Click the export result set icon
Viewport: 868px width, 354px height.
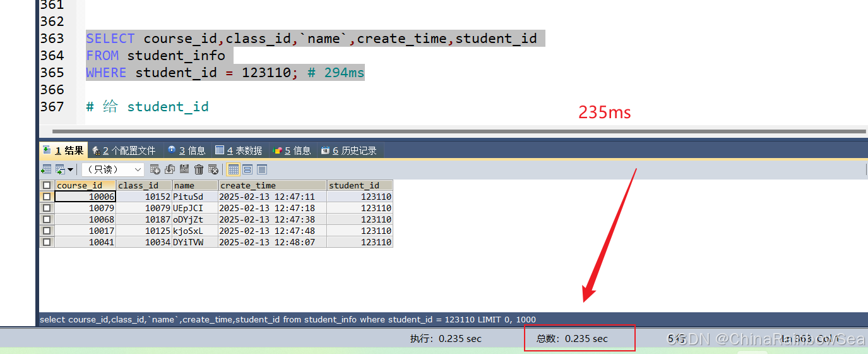pos(45,169)
